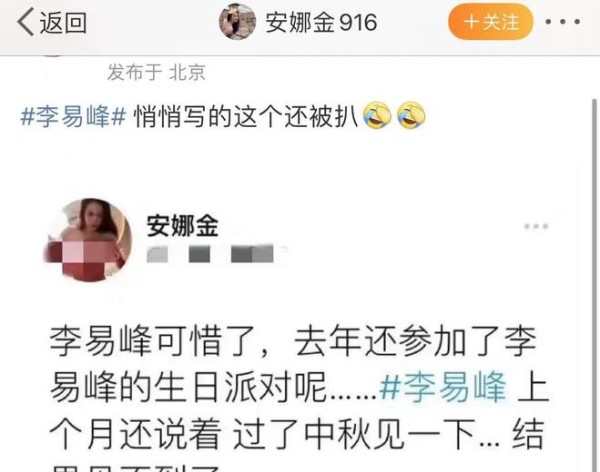Click the 发布于 北京 location label
This screenshot has width=600, height=472.
tap(157, 72)
